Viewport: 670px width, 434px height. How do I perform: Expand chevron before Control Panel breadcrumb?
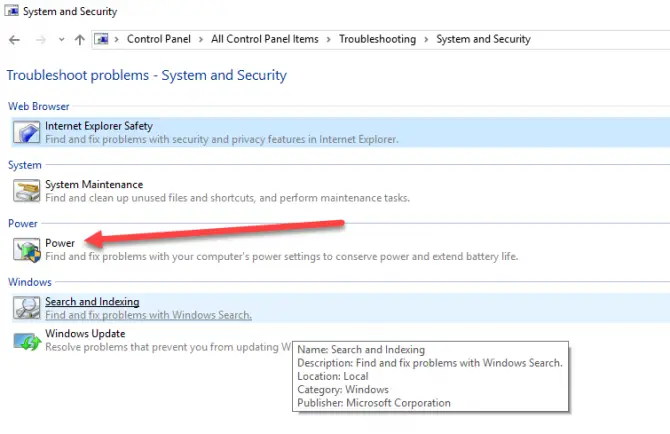pyautogui.click(x=116, y=40)
